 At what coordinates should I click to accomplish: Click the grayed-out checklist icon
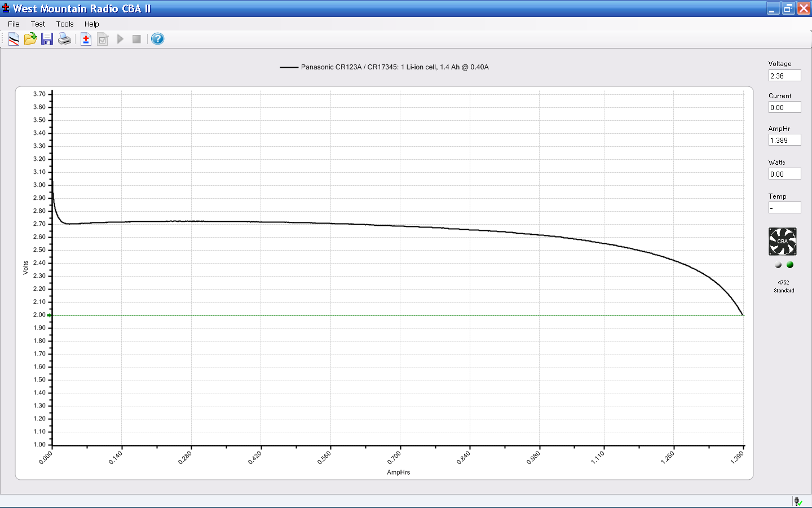[103, 39]
